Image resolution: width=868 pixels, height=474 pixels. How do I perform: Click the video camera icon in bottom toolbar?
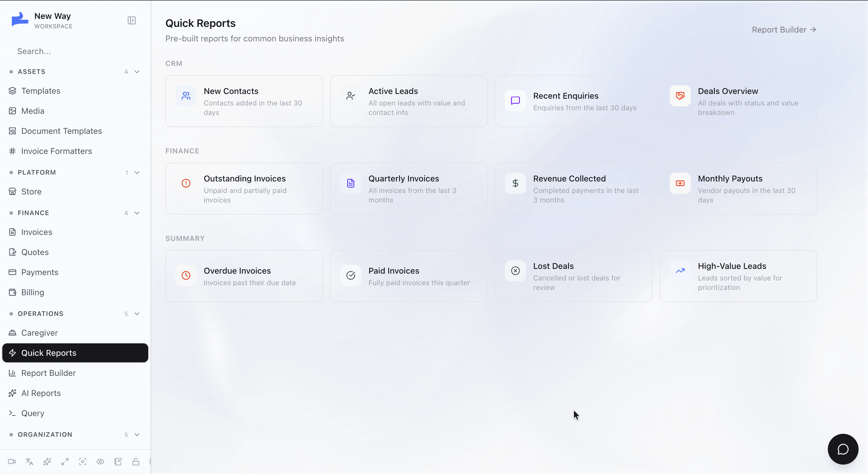tap(12, 462)
